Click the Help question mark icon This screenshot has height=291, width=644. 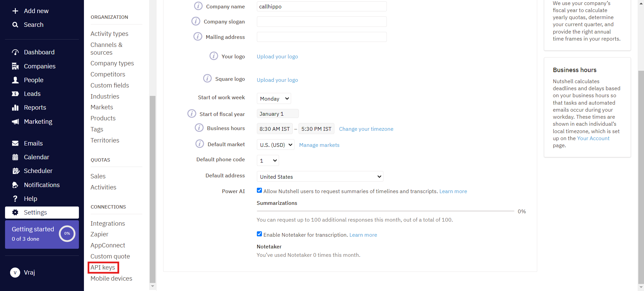(x=15, y=199)
